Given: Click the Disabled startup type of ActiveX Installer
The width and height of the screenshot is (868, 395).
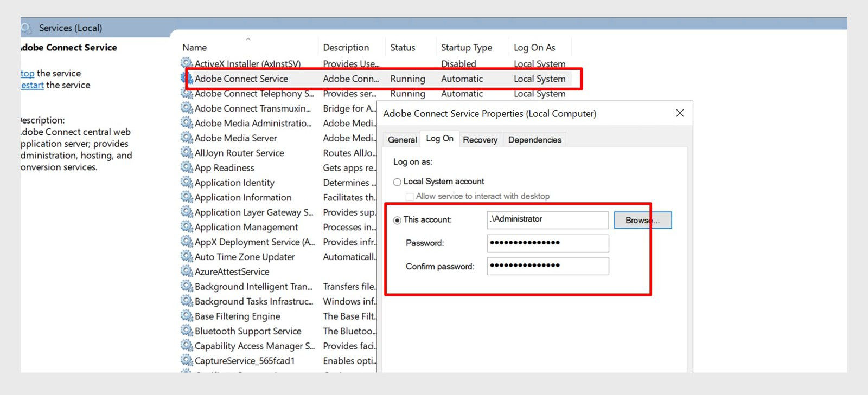Looking at the screenshot, I should (458, 64).
